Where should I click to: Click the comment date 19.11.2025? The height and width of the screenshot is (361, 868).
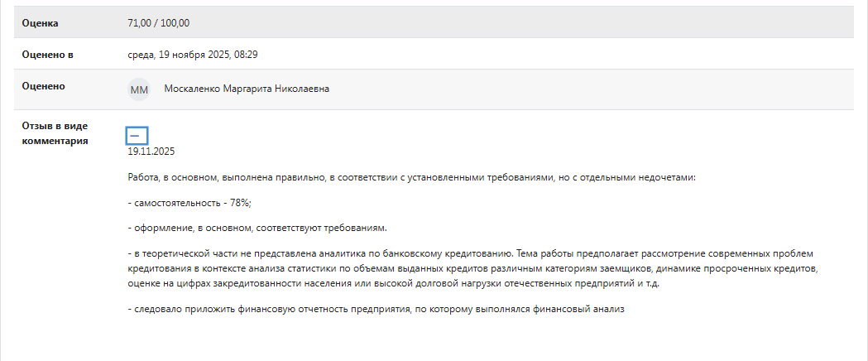pyautogui.click(x=151, y=152)
